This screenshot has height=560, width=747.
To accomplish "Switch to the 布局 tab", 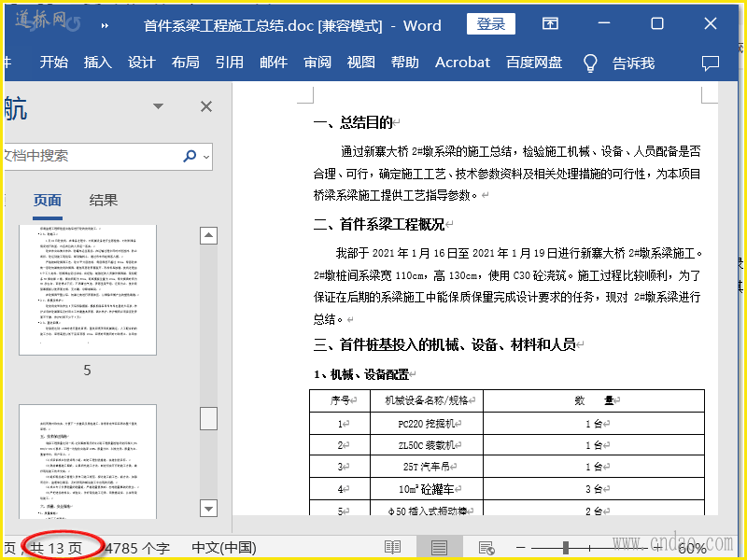I will pyautogui.click(x=185, y=63).
